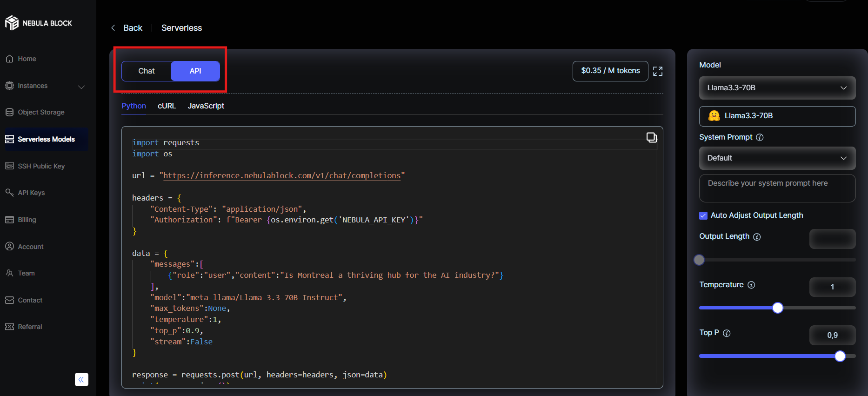Screen dimensions: 868x396
Task: Click the Billing card icon
Action: [9, 220]
